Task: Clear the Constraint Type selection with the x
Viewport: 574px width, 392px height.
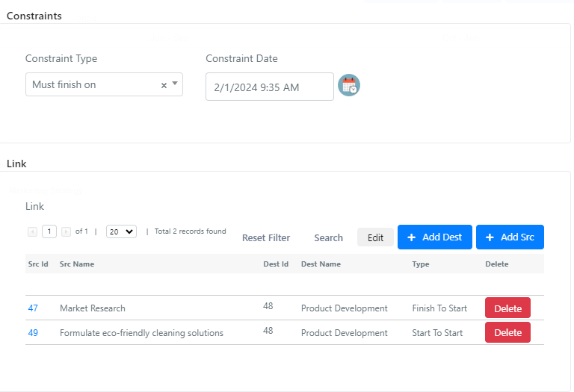Action: click(x=164, y=85)
